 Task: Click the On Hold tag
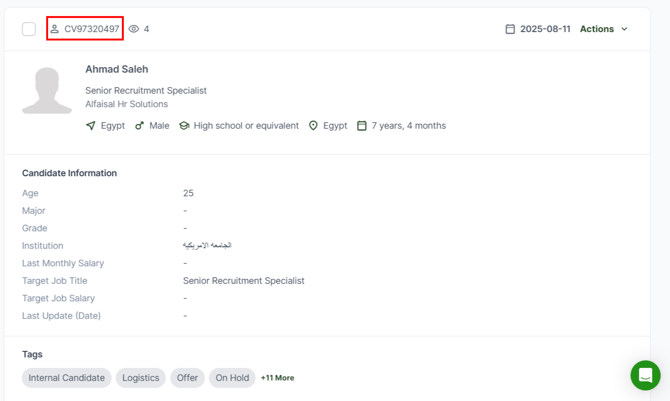(232, 378)
